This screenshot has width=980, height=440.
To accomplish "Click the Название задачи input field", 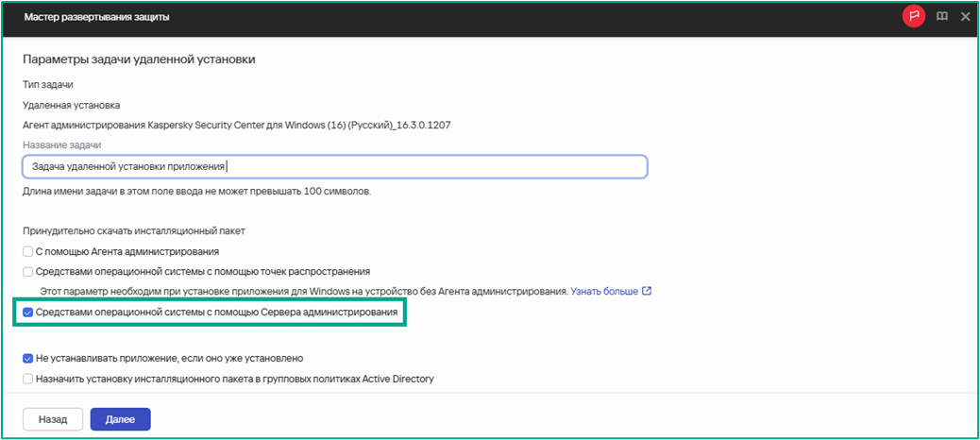I will click(335, 167).
